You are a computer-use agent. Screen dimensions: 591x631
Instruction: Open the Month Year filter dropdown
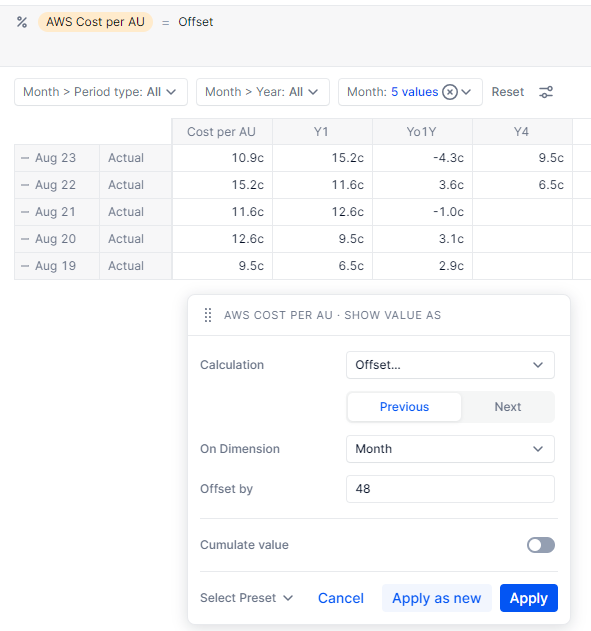[263, 92]
